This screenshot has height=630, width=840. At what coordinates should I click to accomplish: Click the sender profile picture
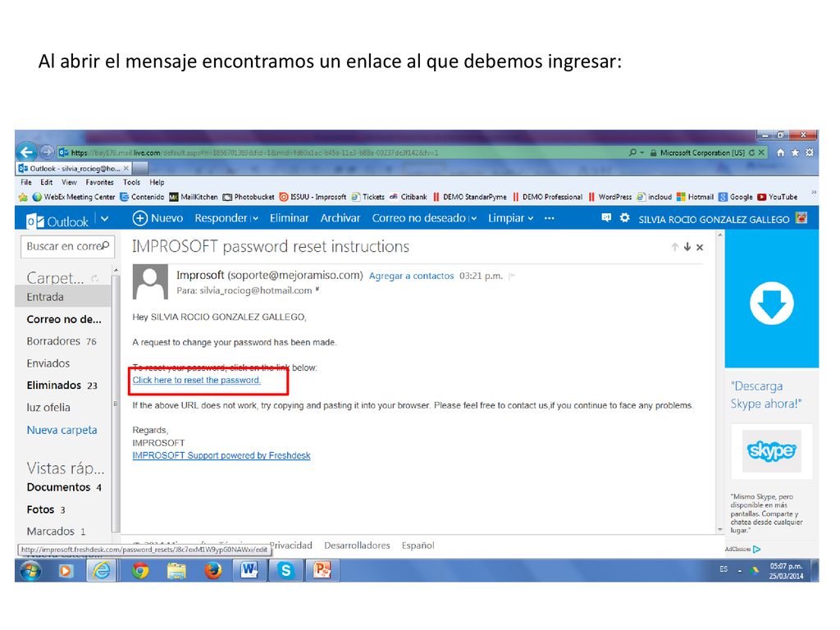click(150, 282)
